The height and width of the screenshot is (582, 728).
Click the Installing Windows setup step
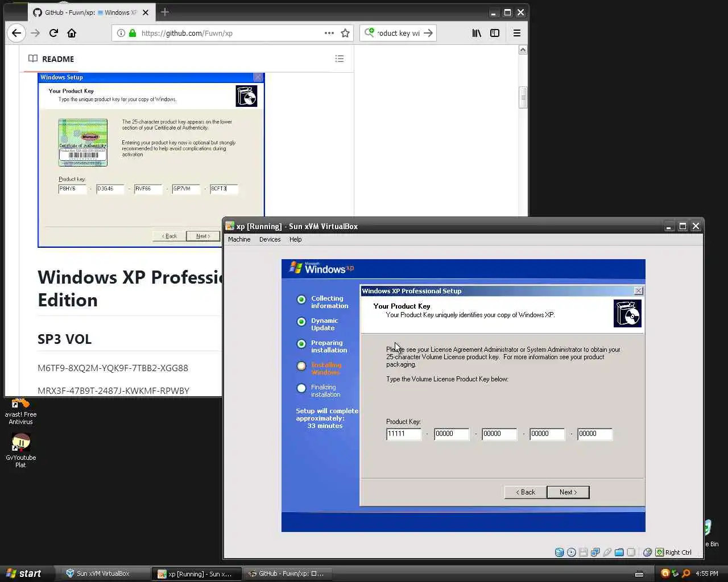[318, 368]
